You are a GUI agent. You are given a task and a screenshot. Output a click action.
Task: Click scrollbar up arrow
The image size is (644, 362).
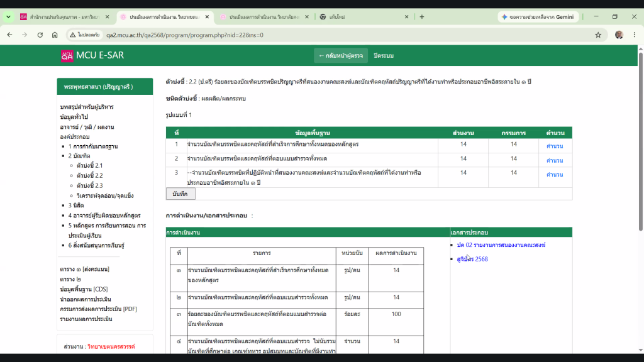[641, 48]
